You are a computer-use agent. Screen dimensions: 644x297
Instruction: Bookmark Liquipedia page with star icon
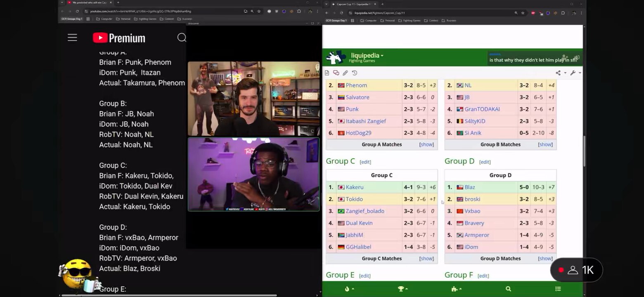click(523, 13)
